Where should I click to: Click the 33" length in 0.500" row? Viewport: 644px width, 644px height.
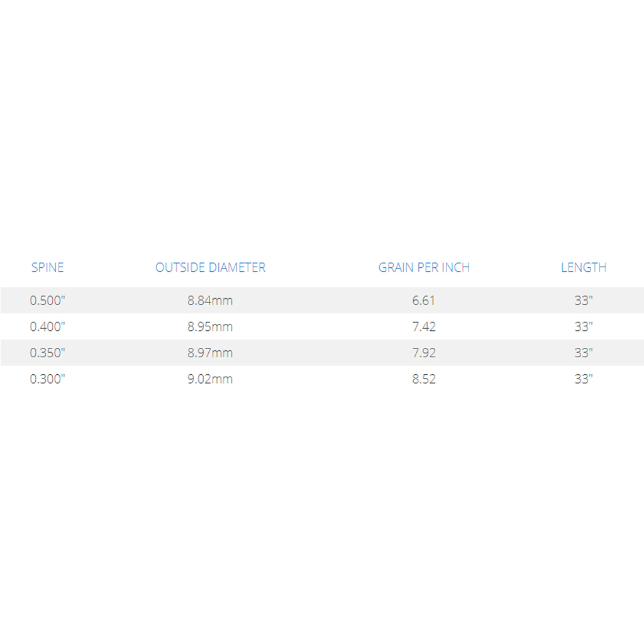584,300
